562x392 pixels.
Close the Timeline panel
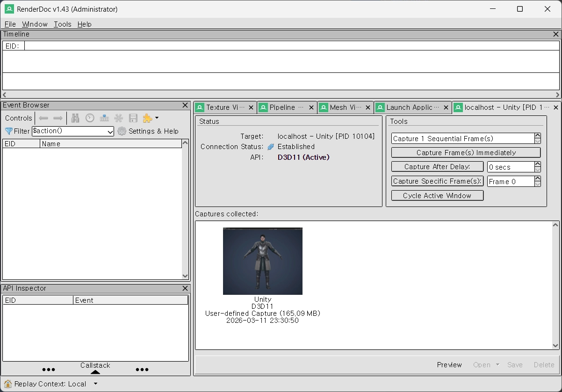coord(556,34)
